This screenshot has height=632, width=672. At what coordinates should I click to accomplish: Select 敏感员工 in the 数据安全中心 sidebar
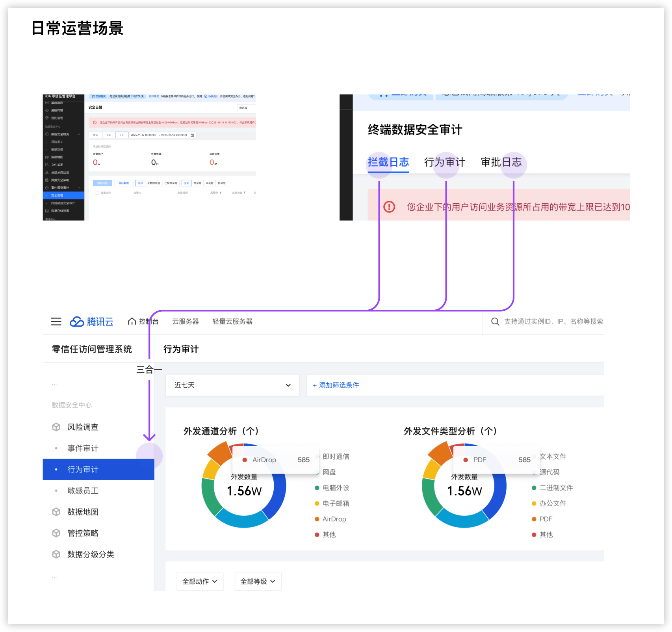pyautogui.click(x=98, y=491)
